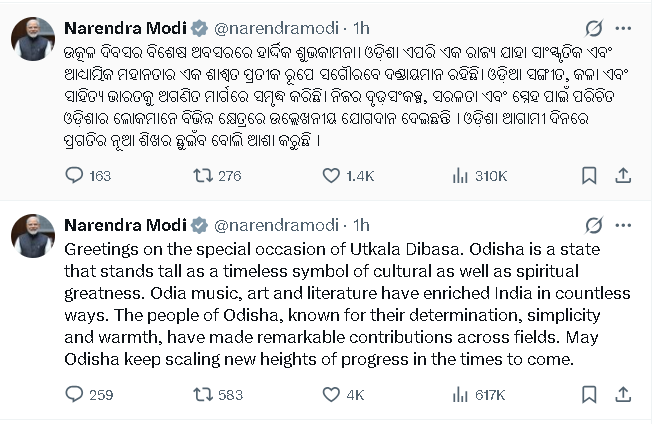Share the English Utkala Dibasa tweet
Image resolution: width=658 pixels, height=424 pixels.
point(622,394)
